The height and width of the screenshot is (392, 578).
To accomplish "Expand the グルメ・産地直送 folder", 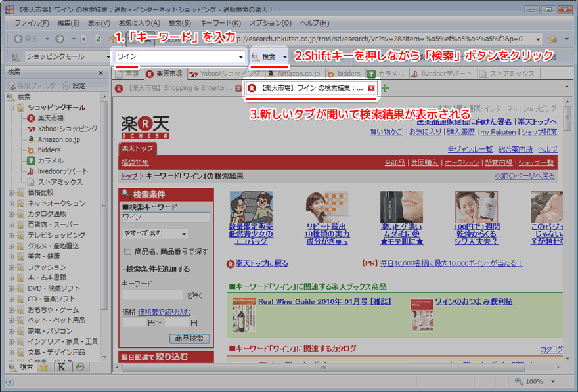I will pos(11,246).
